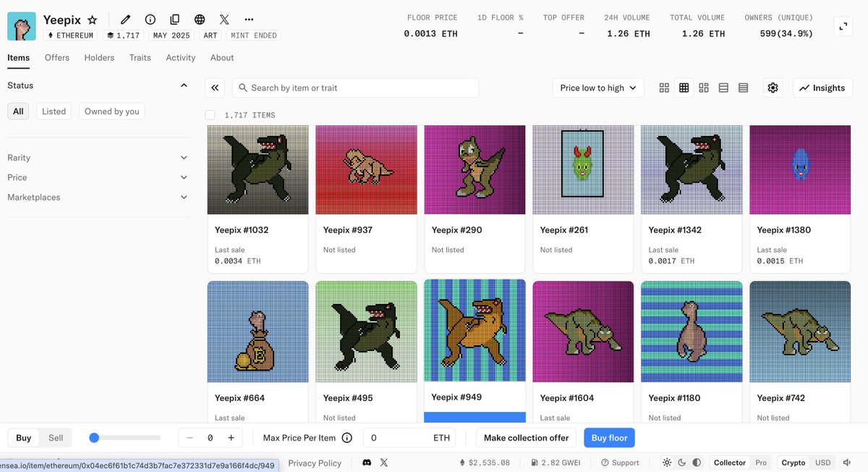This screenshot has width=868, height=472.
Task: Favorite the Yeepix collection with the star
Action: click(92, 20)
